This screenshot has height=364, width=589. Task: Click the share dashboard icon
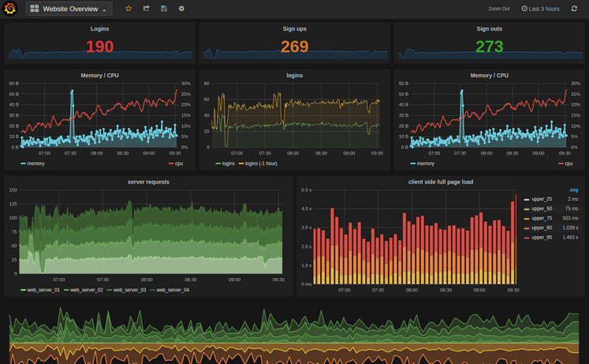146,9
